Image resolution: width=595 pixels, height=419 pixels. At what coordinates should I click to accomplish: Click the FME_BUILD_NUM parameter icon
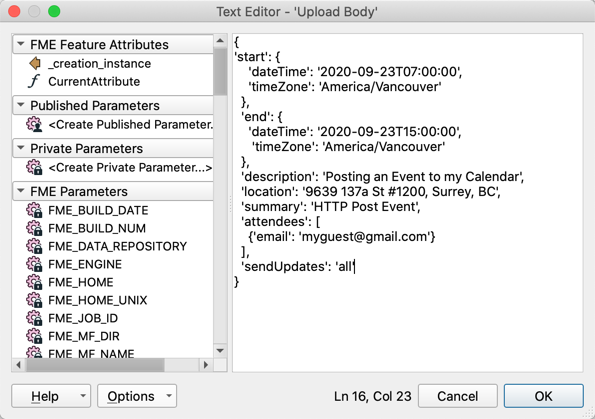point(34,228)
